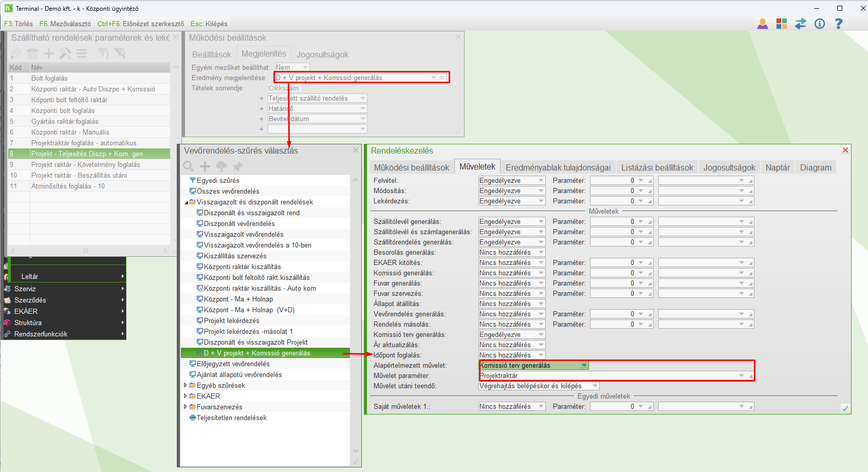
Task: Switch to the Listázási beállítások tab
Action: click(x=657, y=167)
